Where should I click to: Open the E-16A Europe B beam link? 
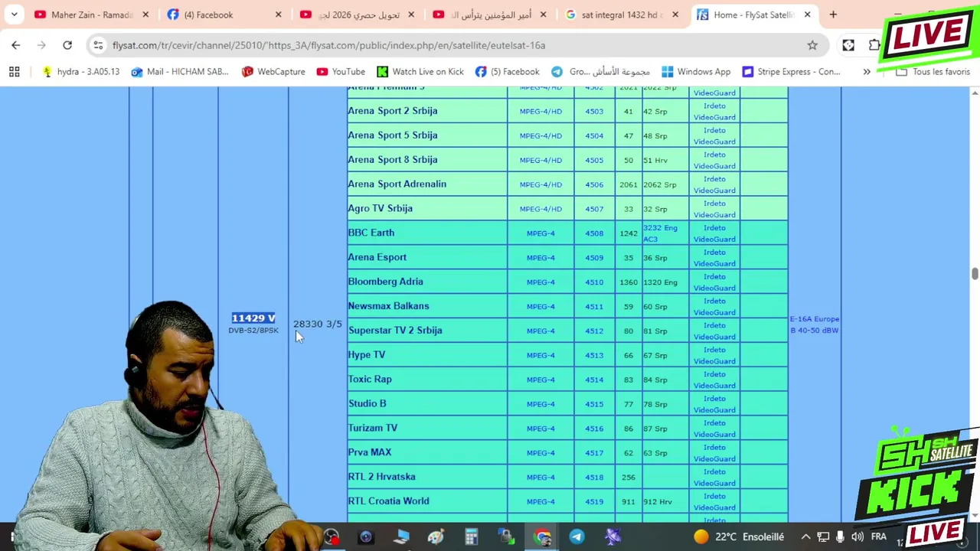pos(815,324)
